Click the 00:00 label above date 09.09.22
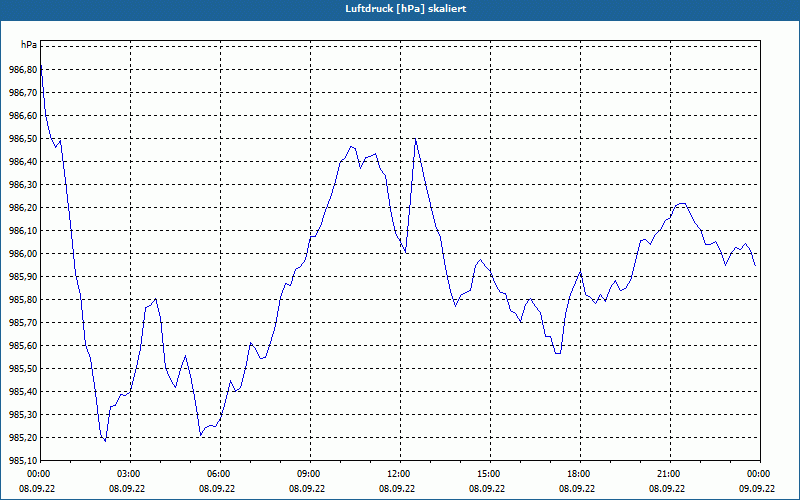800x500 pixels. pyautogui.click(x=760, y=474)
